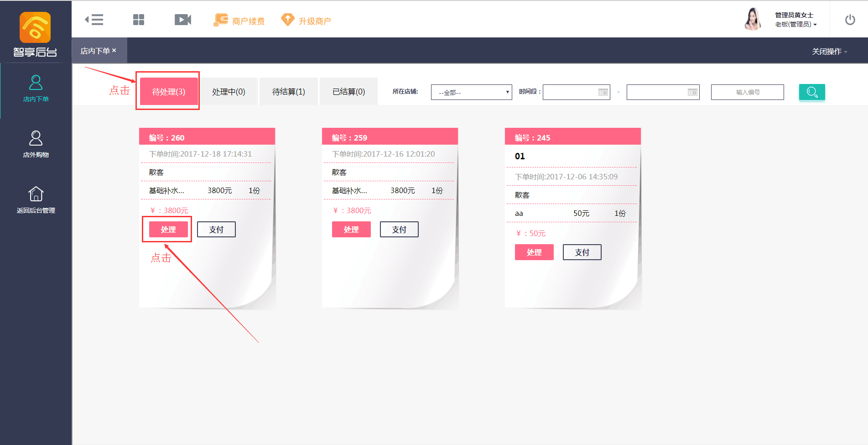868x445 pixels.
Task: Click 处理 on order 259
Action: (351, 229)
